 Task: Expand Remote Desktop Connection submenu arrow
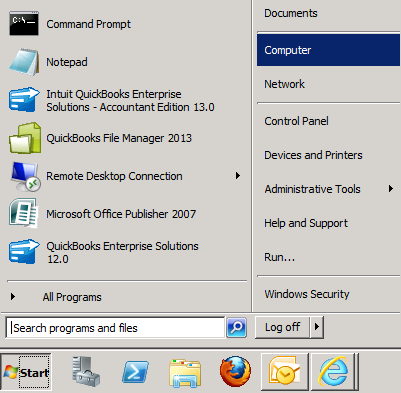click(x=237, y=176)
